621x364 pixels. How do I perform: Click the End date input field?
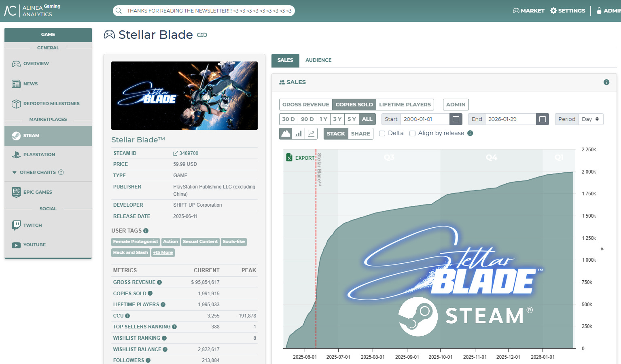click(511, 119)
